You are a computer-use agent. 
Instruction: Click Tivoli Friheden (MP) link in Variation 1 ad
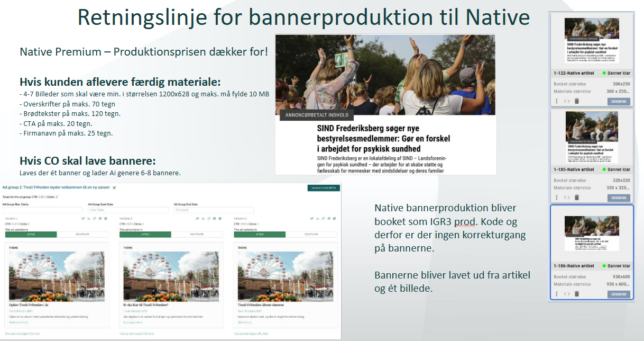[21, 311]
